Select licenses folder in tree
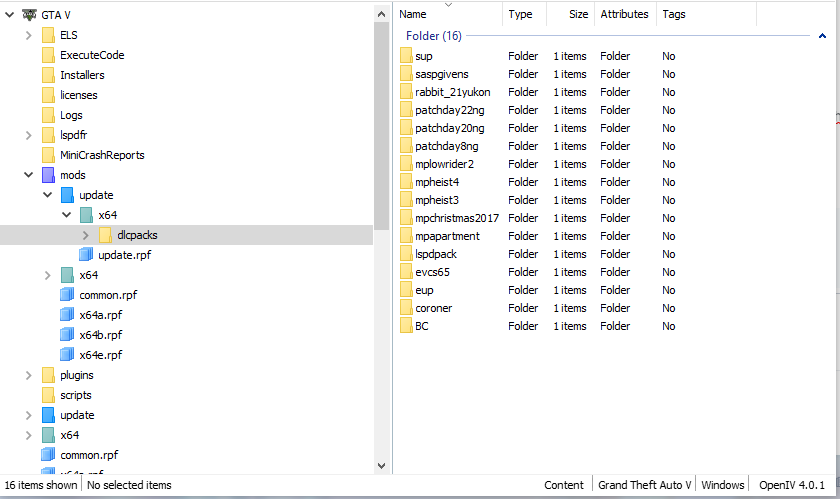Image resolution: width=840 pixels, height=499 pixels. pos(79,95)
